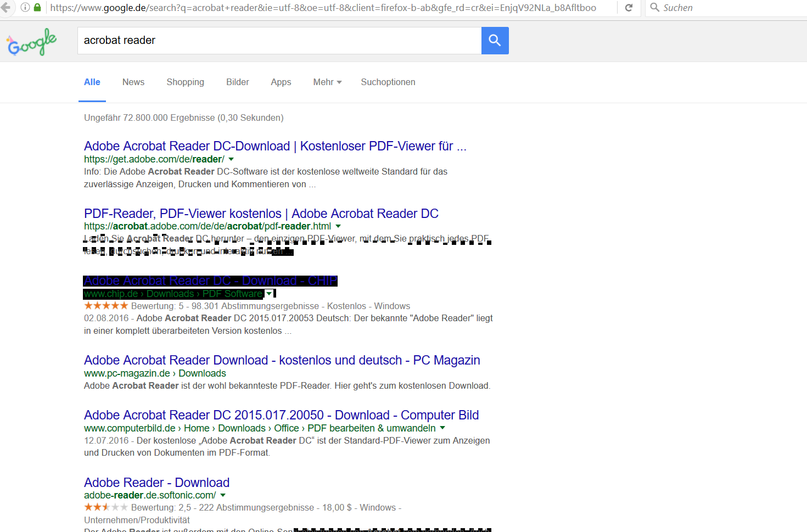Expand the Mehr menu
The image size is (807, 532).
pos(327,82)
